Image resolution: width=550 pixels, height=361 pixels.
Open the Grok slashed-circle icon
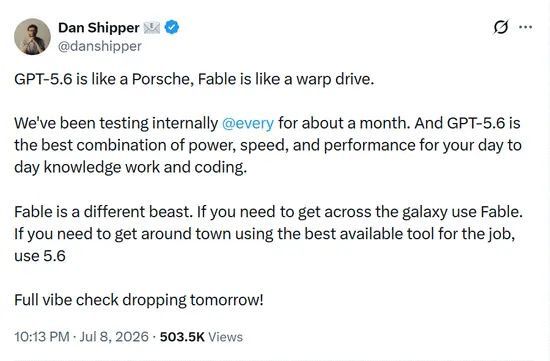(501, 27)
